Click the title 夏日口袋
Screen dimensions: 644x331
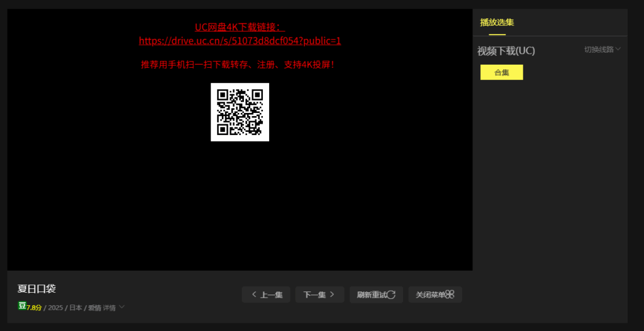point(36,289)
